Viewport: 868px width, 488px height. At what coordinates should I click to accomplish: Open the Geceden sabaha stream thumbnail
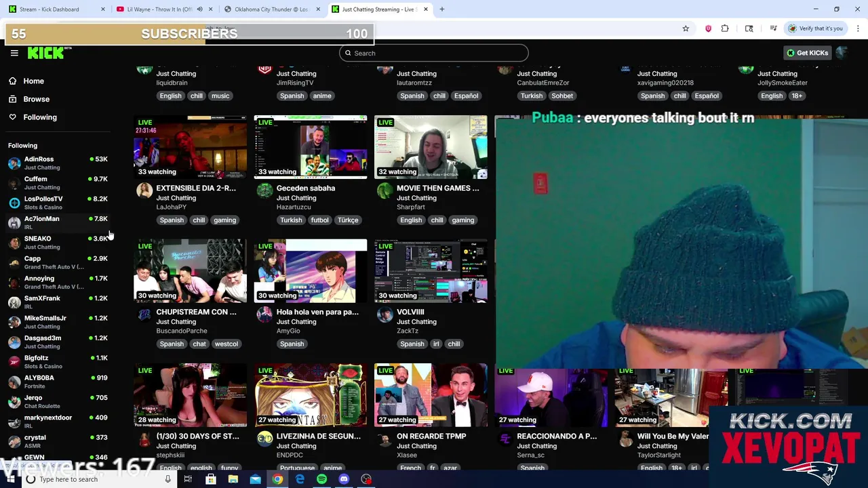311,147
